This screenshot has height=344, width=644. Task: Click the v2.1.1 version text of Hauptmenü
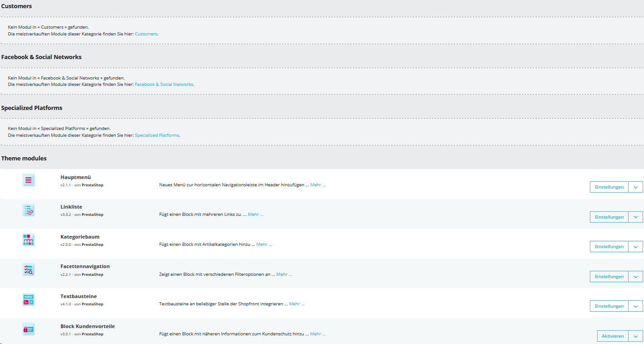tap(66, 185)
